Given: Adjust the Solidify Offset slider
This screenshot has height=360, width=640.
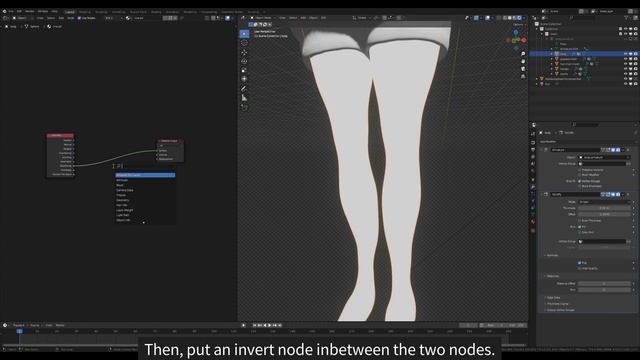Looking at the screenshot, I should (x=604, y=214).
